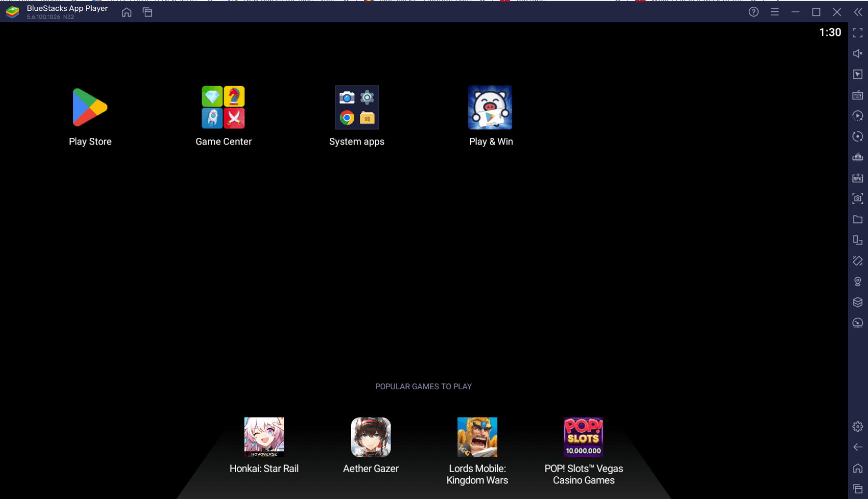The width and height of the screenshot is (868, 499).
Task: Toggle lock cursor icon in sidebar
Action: pos(858,74)
